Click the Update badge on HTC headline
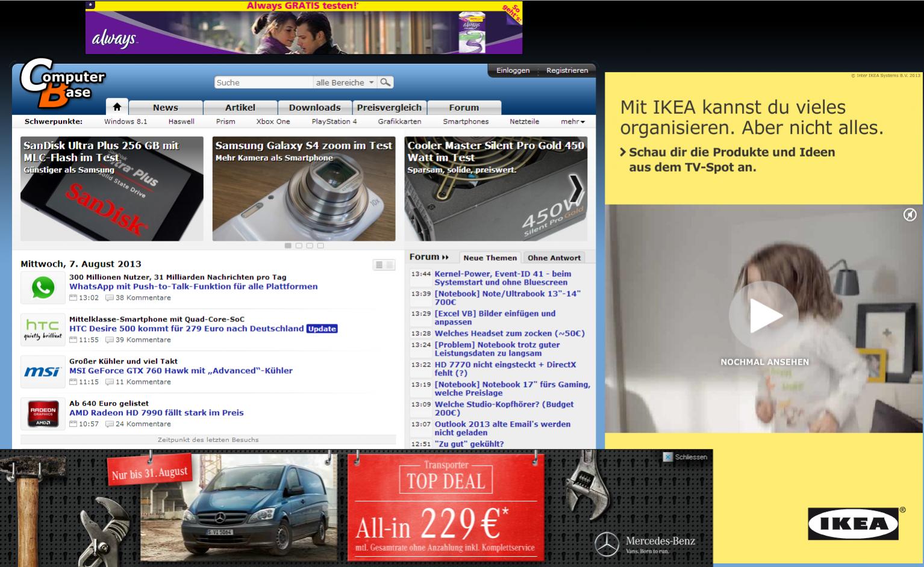Viewport: 924px width, 567px height. click(322, 329)
